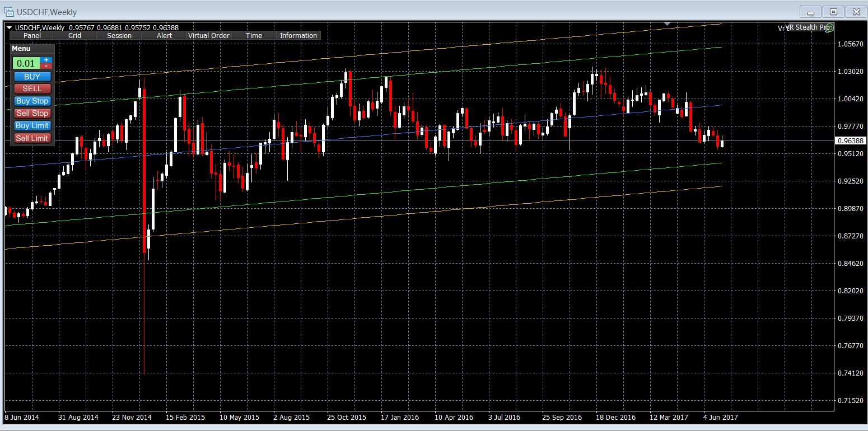Screen dimensions: 868x431
Task: Click the 10 May 2015 date label
Action: [x=239, y=418]
